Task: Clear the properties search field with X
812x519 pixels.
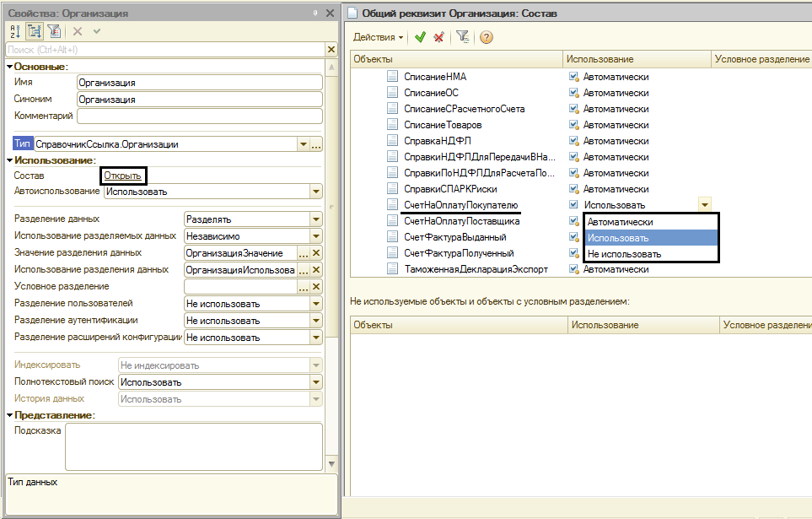Action: 331,50
